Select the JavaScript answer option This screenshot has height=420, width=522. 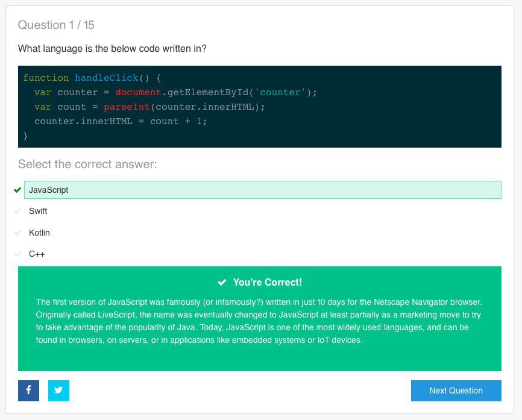click(x=262, y=190)
